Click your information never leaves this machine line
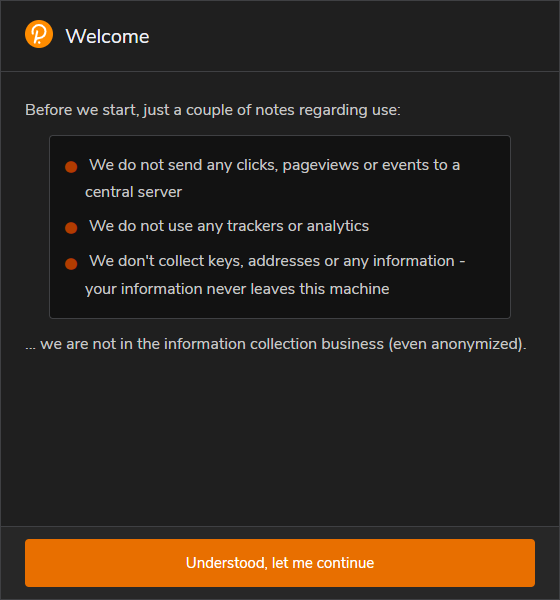The height and width of the screenshot is (600, 560). (237, 289)
